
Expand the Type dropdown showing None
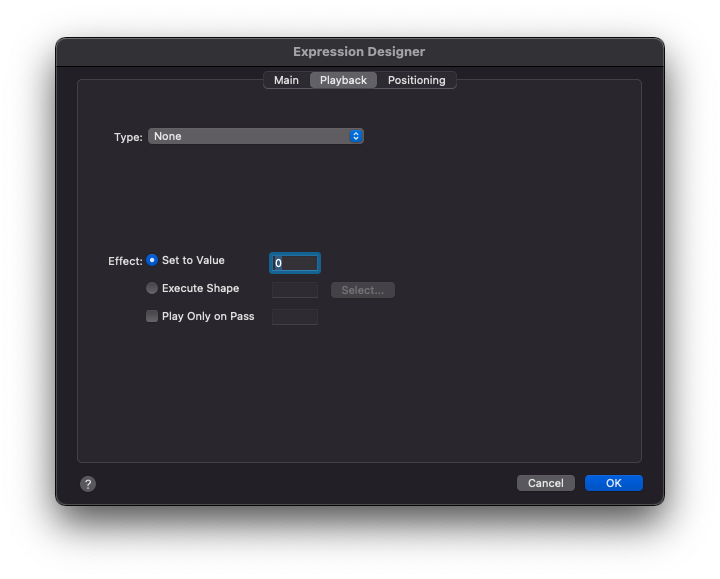click(x=255, y=136)
